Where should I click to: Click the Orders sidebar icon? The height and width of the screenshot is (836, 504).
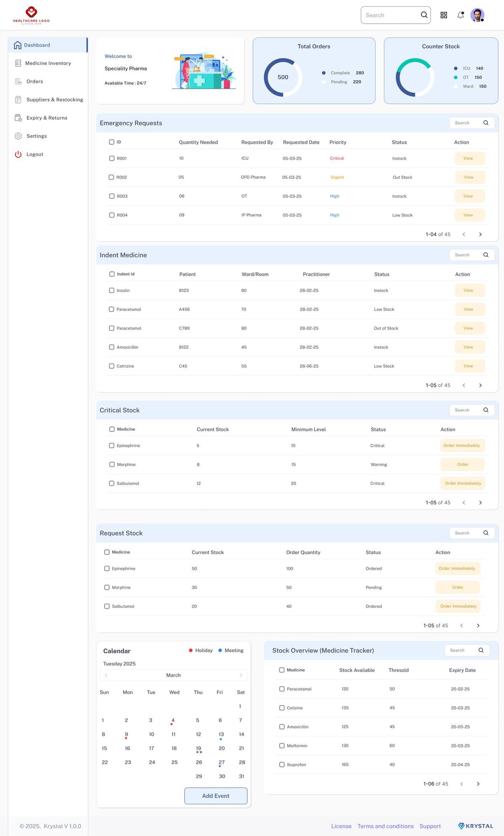[18, 82]
